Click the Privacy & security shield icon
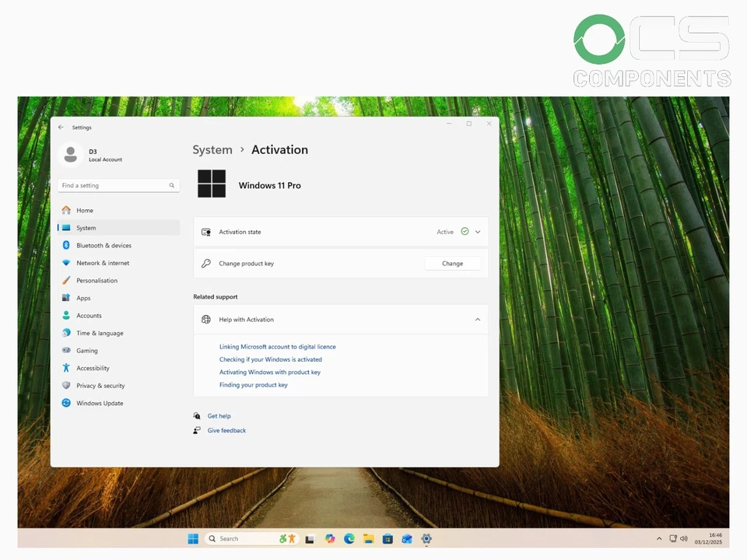This screenshot has height=560, width=747. [x=66, y=385]
